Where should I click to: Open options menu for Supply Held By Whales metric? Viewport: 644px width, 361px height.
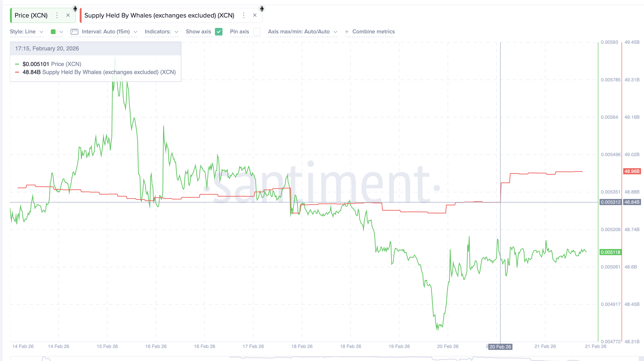pyautogui.click(x=244, y=15)
